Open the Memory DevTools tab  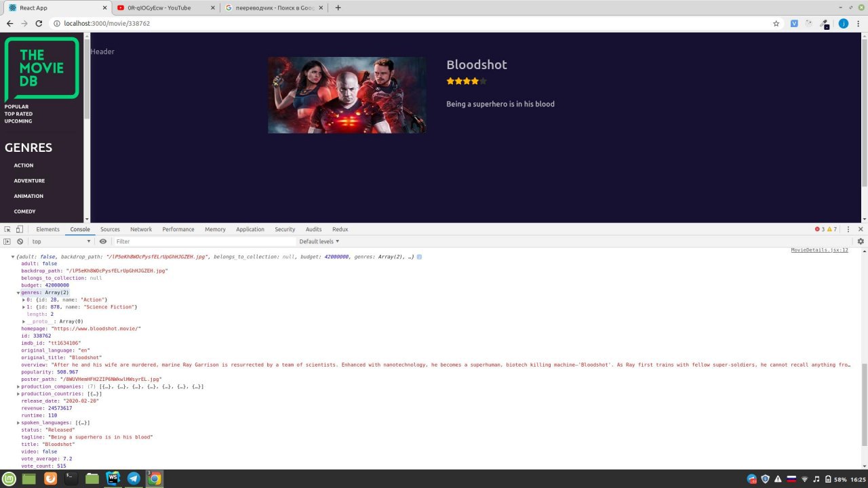[x=215, y=229]
